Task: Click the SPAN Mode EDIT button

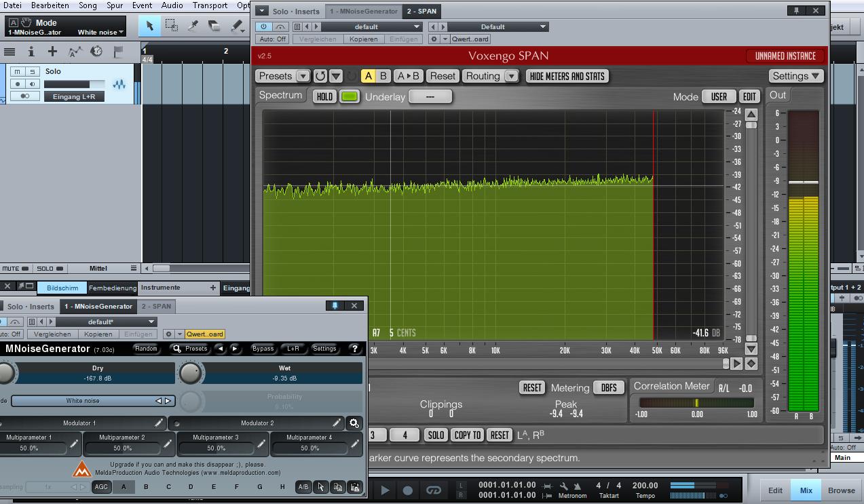Action: coord(749,96)
